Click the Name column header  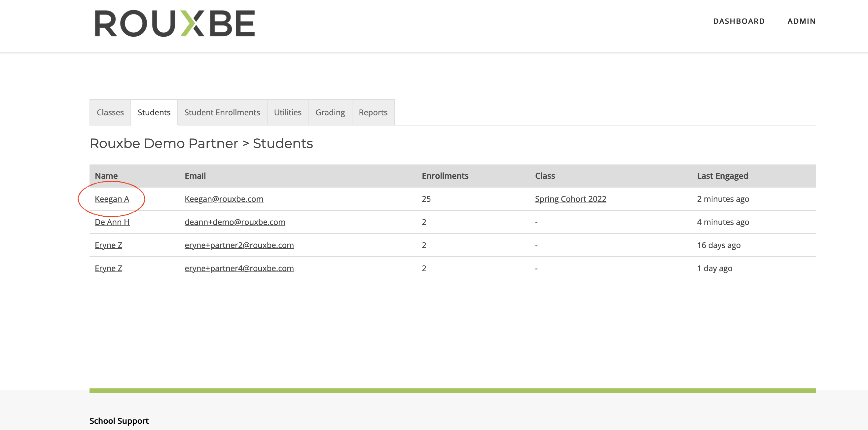[x=106, y=176]
